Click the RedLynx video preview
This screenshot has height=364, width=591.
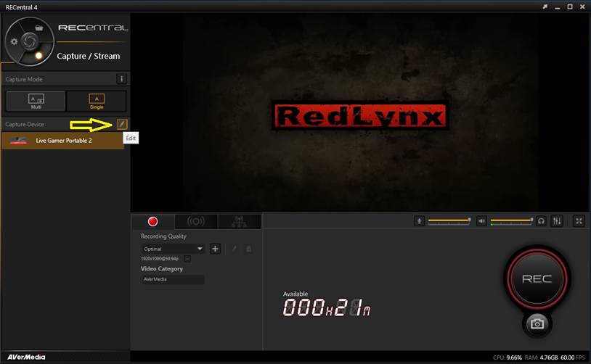[360, 113]
